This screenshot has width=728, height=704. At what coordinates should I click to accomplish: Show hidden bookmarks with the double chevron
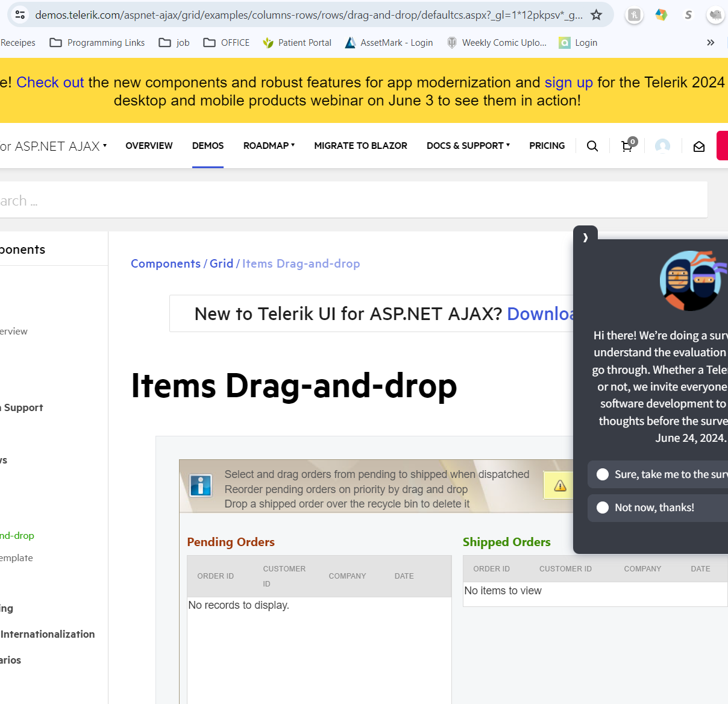pyautogui.click(x=711, y=43)
